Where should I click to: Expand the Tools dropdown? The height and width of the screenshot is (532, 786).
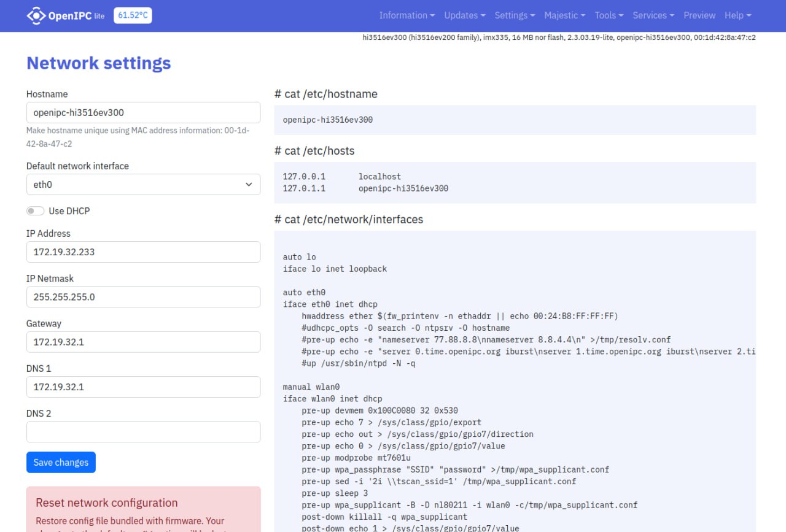609,15
